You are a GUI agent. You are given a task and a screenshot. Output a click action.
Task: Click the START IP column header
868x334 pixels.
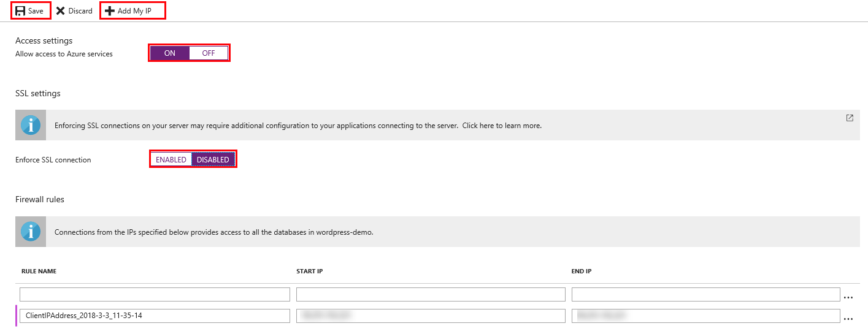[x=310, y=271]
